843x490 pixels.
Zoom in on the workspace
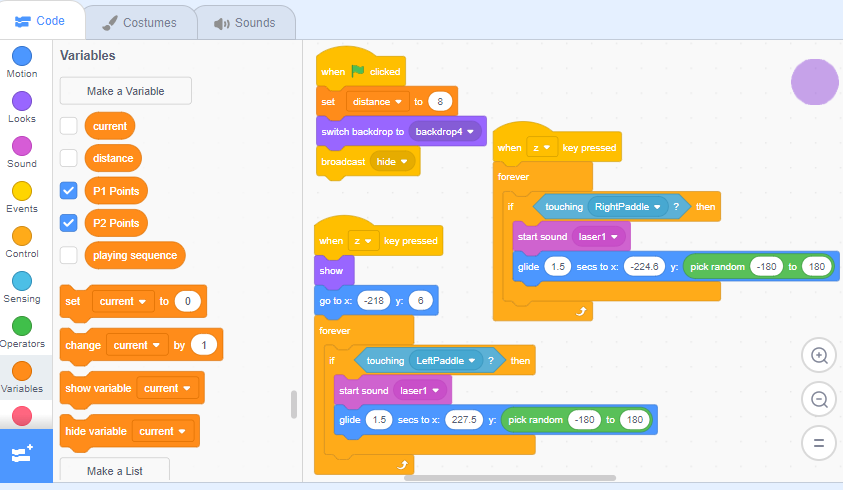819,356
